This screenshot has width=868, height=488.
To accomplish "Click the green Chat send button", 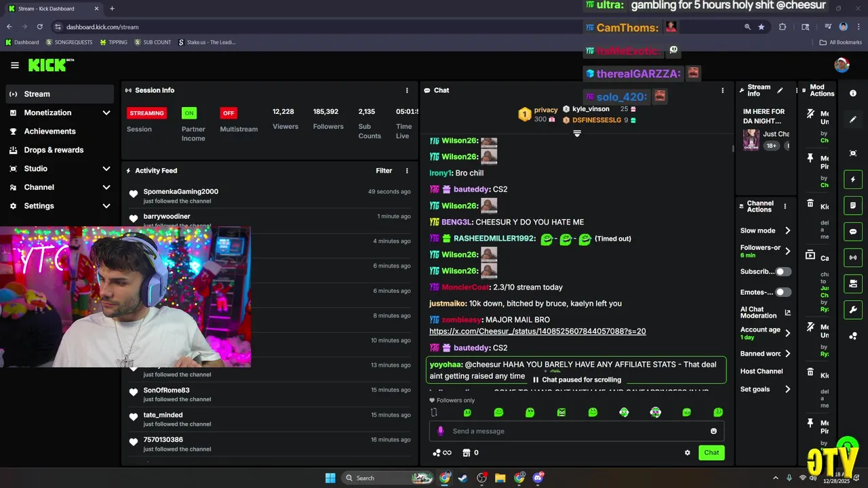I will [x=711, y=453].
